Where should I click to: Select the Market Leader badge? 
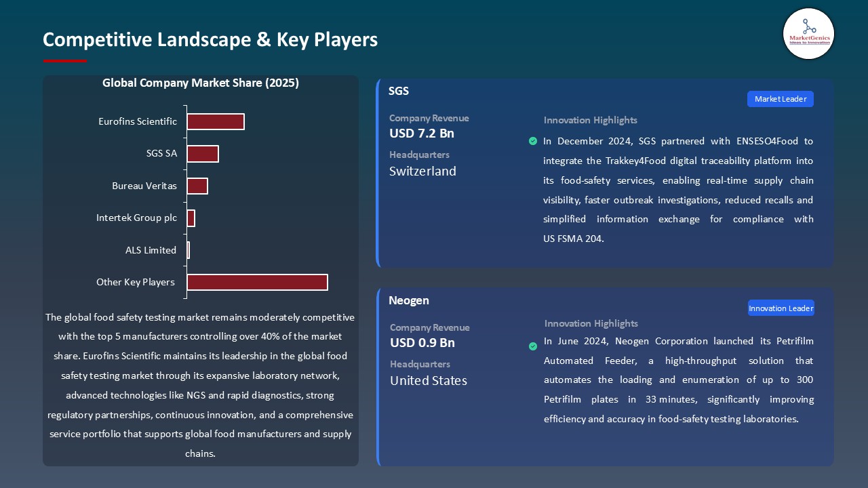(x=780, y=99)
